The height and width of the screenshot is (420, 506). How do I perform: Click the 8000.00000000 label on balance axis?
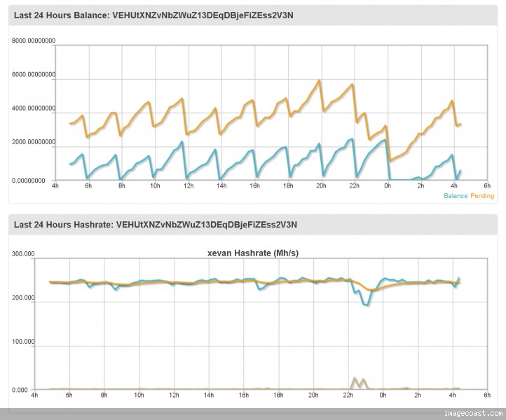coord(33,41)
